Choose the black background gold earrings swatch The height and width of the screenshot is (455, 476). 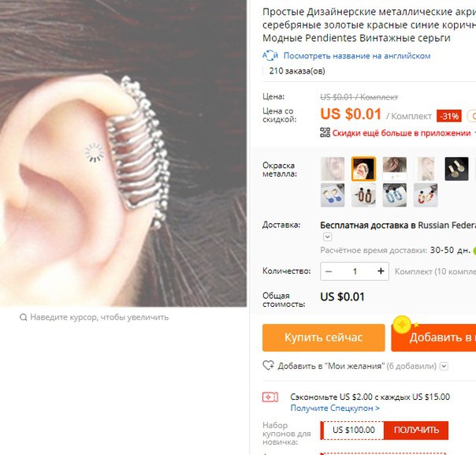(x=456, y=169)
